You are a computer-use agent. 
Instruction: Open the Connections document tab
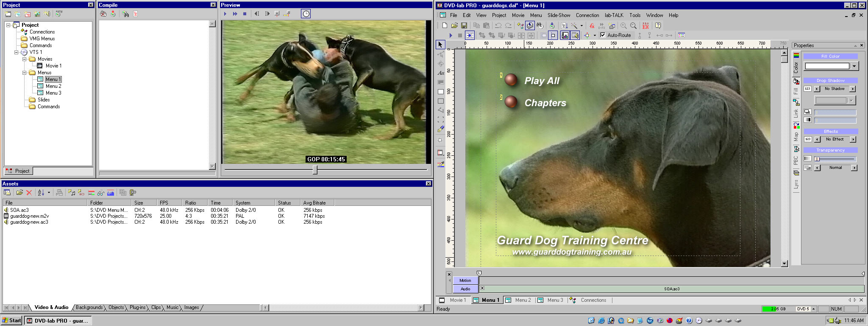[x=589, y=300]
